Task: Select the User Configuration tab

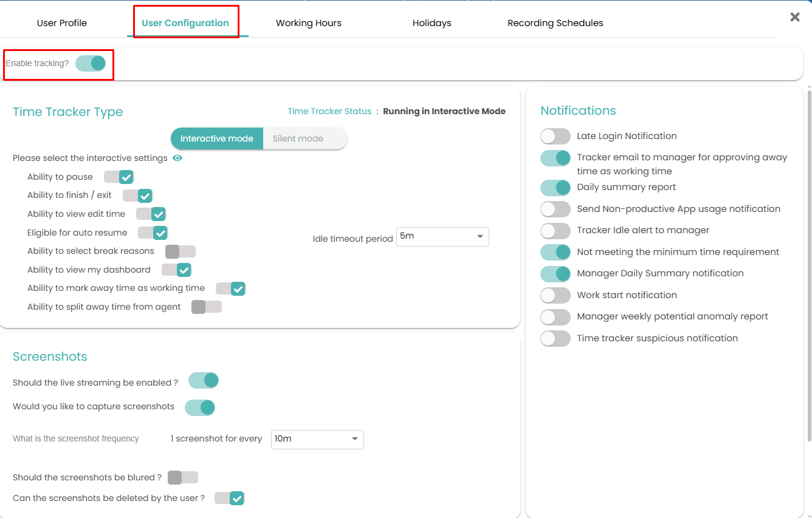Action: 185,23
